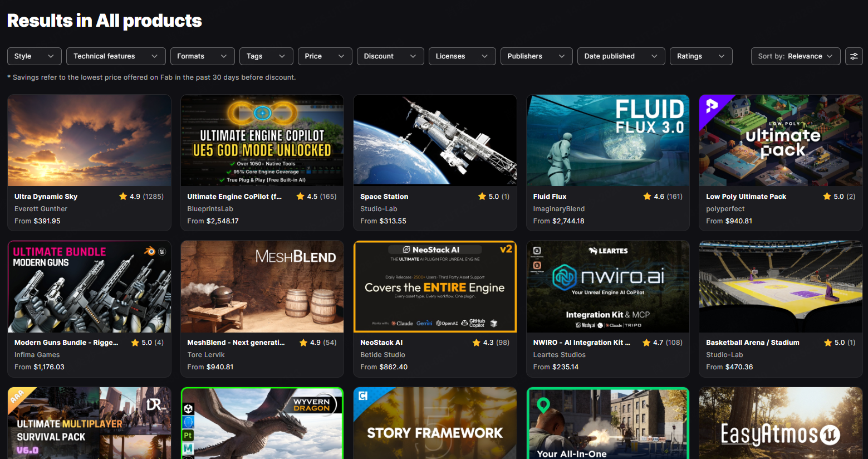Open the MeshBlend product thumbnail
868x459 pixels.
pos(262,286)
